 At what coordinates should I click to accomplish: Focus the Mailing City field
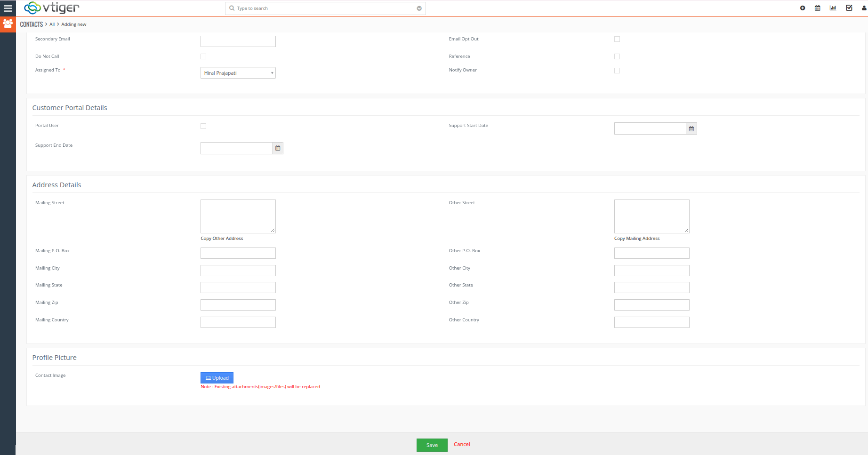pyautogui.click(x=238, y=271)
